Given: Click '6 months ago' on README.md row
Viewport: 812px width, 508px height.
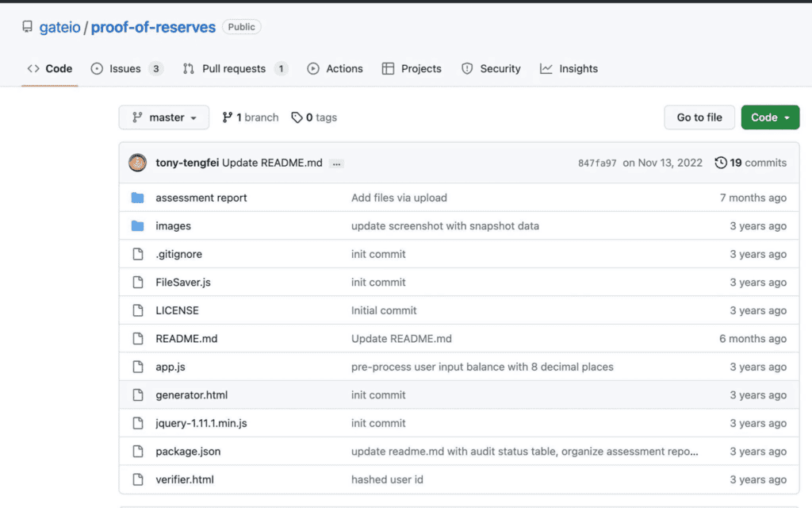Looking at the screenshot, I should 753,338.
